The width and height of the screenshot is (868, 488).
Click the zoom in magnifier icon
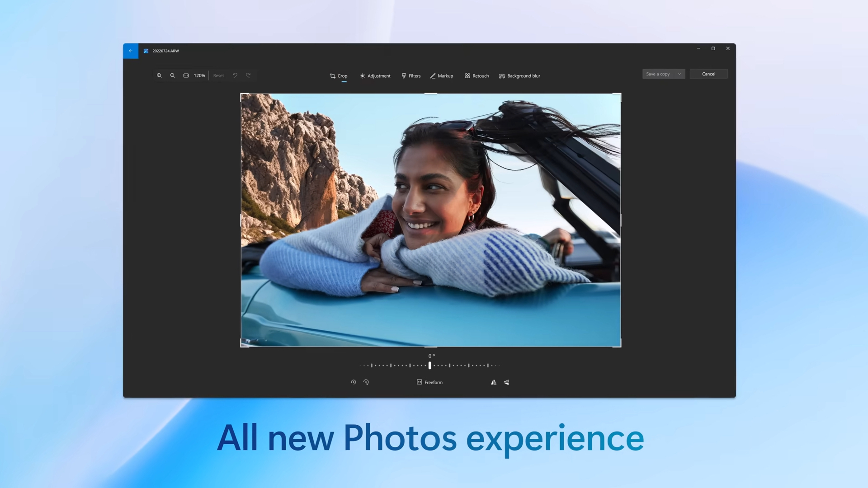(x=159, y=75)
